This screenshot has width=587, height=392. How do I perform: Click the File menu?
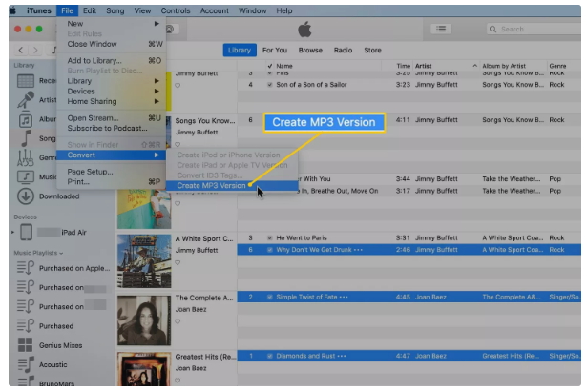pyautogui.click(x=67, y=10)
